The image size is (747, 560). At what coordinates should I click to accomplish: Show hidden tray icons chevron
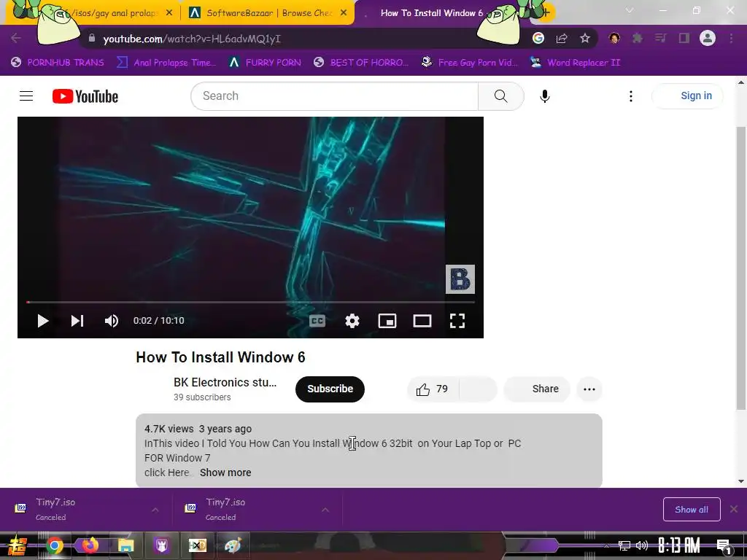(x=606, y=545)
